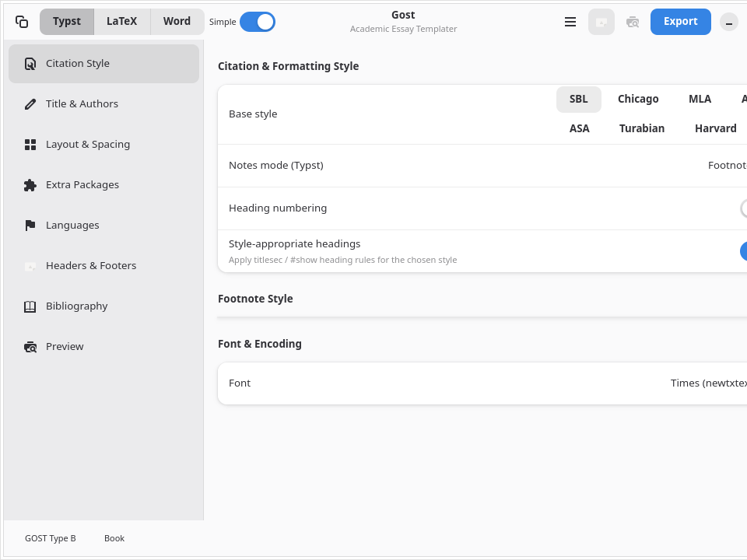747x560 pixels.
Task: Open preview via header magnifier icon
Action: (x=633, y=22)
